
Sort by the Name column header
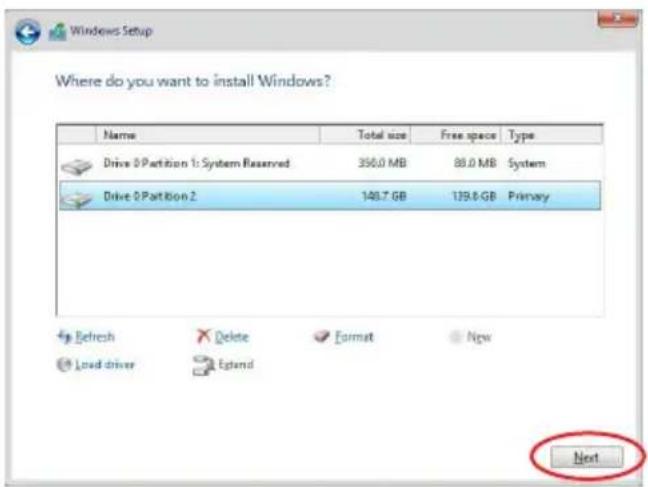[x=208, y=135]
